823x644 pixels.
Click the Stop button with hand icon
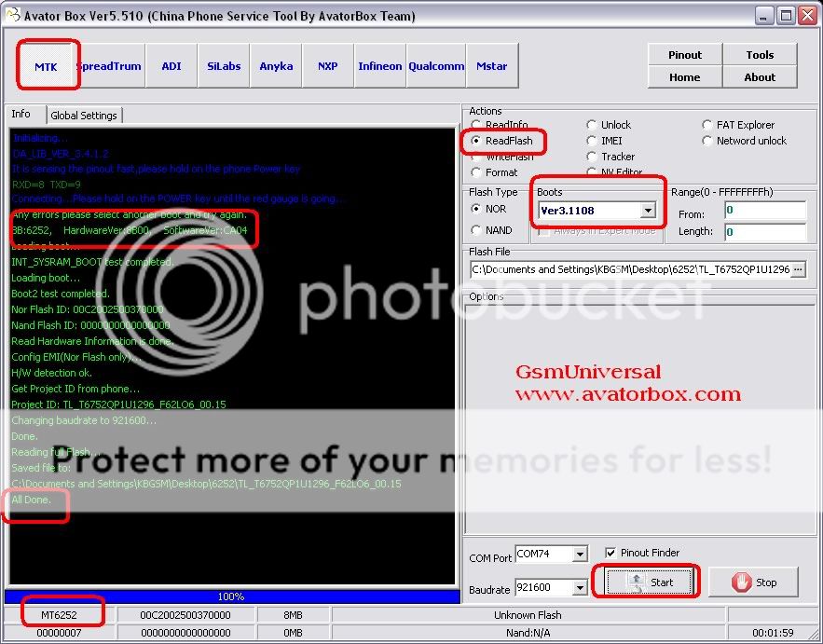pos(754,582)
